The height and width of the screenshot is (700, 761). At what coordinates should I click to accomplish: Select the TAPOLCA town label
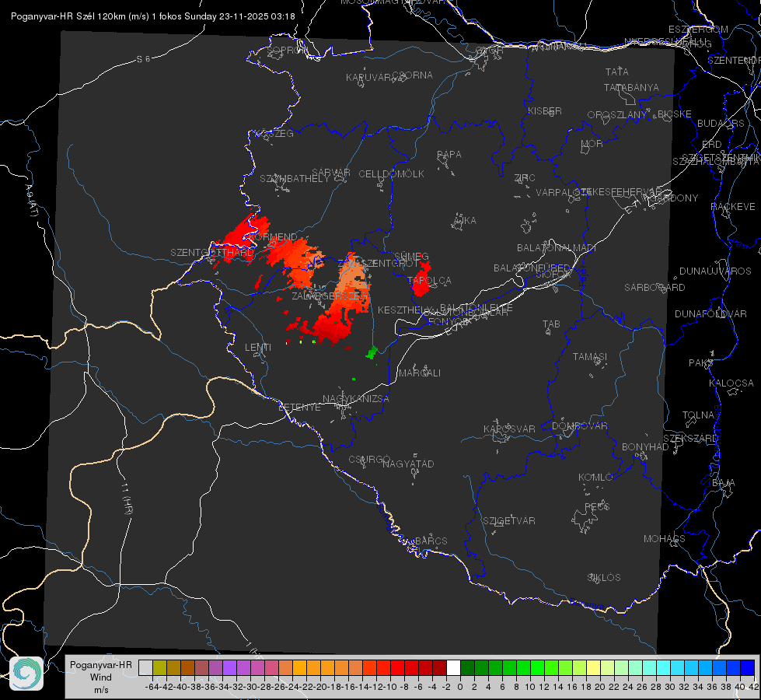click(x=430, y=281)
